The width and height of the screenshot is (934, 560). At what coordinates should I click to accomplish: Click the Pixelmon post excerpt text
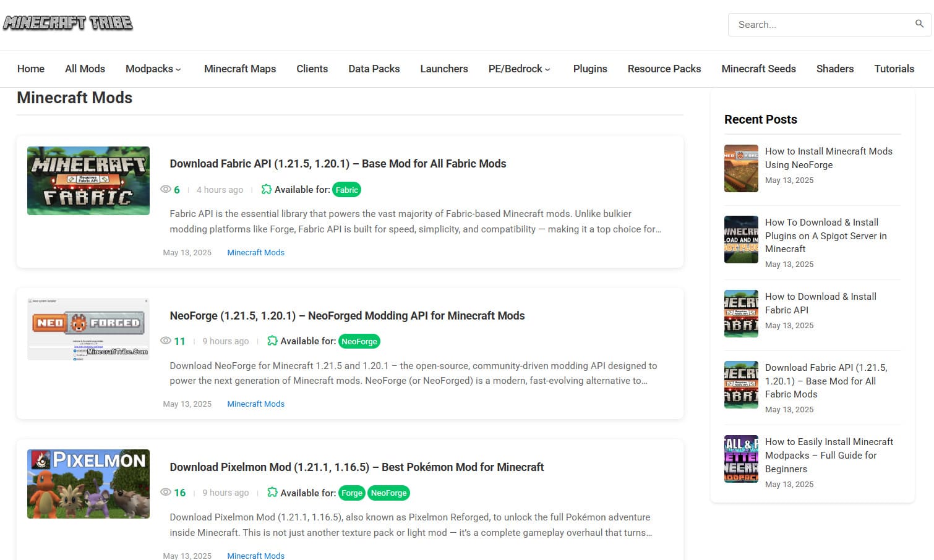pyautogui.click(x=411, y=525)
